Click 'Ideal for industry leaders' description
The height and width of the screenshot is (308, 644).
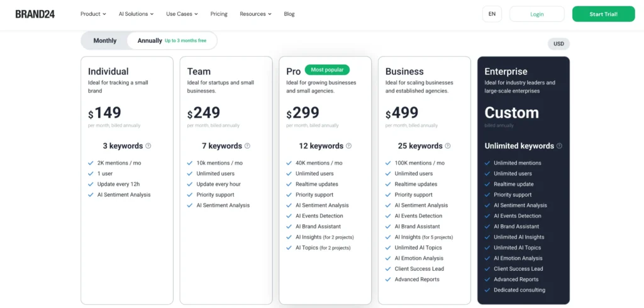520,87
